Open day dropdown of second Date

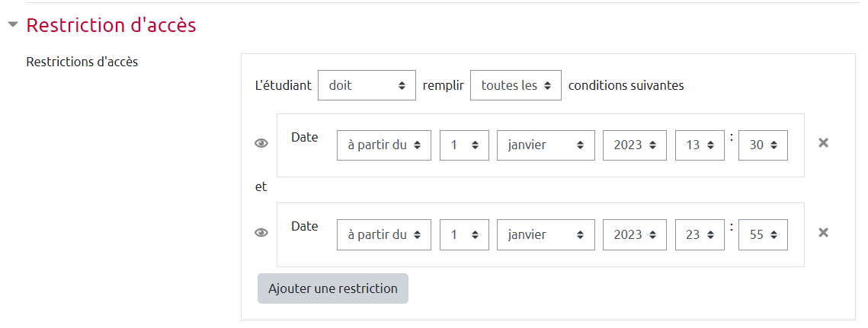464,235
